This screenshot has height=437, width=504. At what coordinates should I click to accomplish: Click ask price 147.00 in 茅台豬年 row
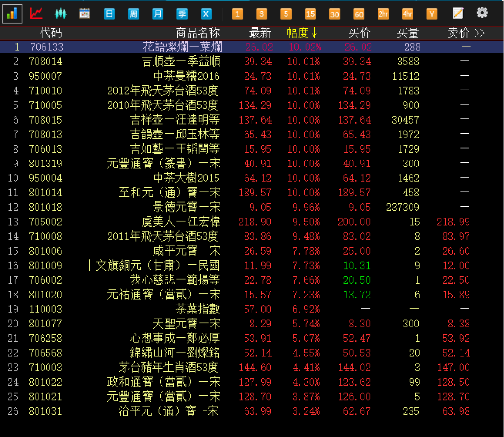click(x=453, y=367)
